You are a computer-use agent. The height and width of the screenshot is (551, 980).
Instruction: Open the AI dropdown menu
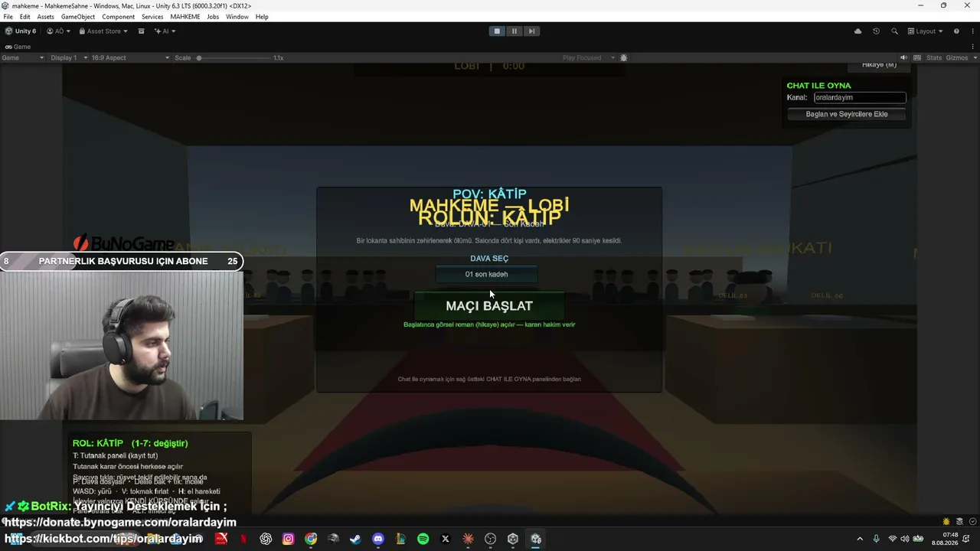click(165, 31)
